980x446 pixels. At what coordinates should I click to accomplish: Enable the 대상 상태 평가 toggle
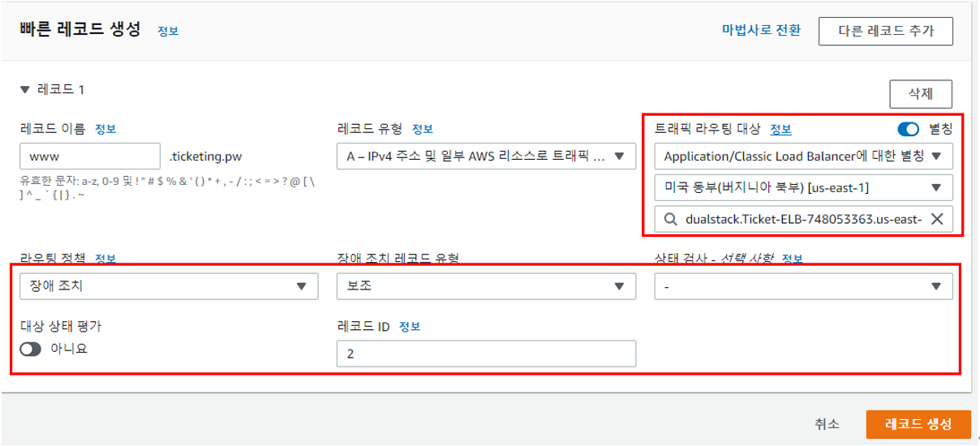[31, 349]
